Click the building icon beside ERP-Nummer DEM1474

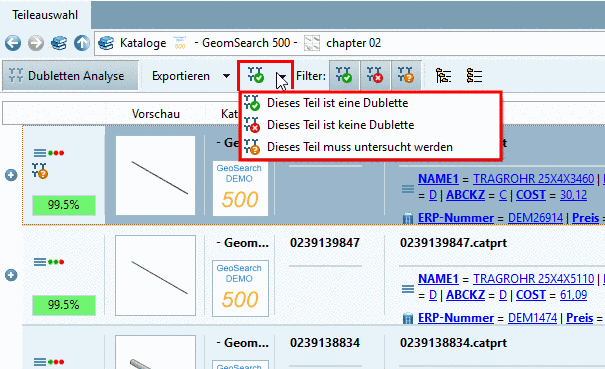(408, 318)
